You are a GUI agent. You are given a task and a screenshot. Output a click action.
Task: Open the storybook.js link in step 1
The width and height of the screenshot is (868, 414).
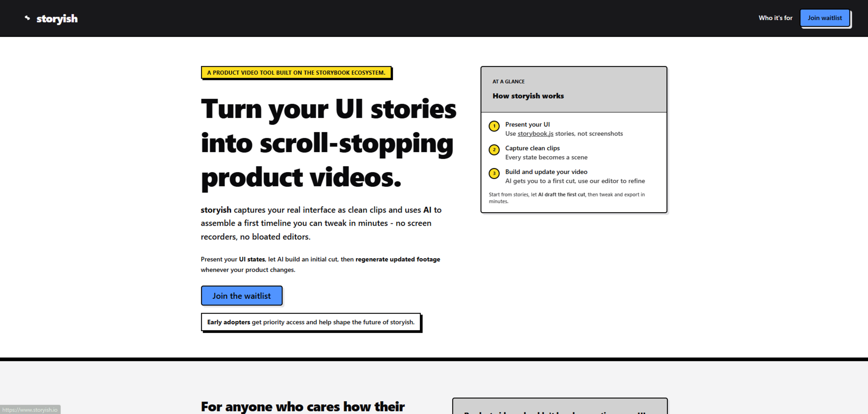[x=535, y=134]
